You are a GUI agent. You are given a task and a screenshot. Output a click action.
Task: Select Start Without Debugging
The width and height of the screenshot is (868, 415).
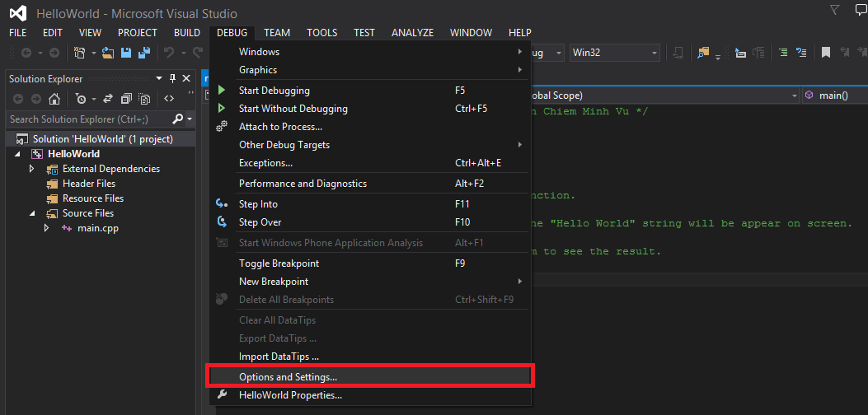point(370,109)
